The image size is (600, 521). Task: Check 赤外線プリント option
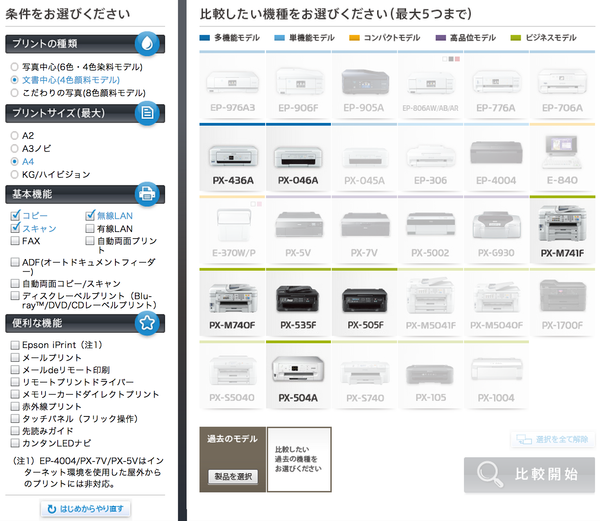(x=15, y=406)
